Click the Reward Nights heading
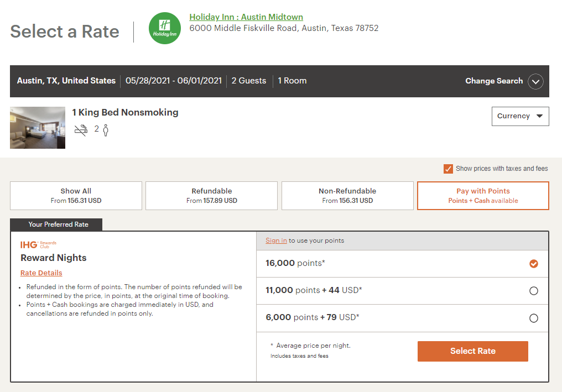 click(54, 258)
